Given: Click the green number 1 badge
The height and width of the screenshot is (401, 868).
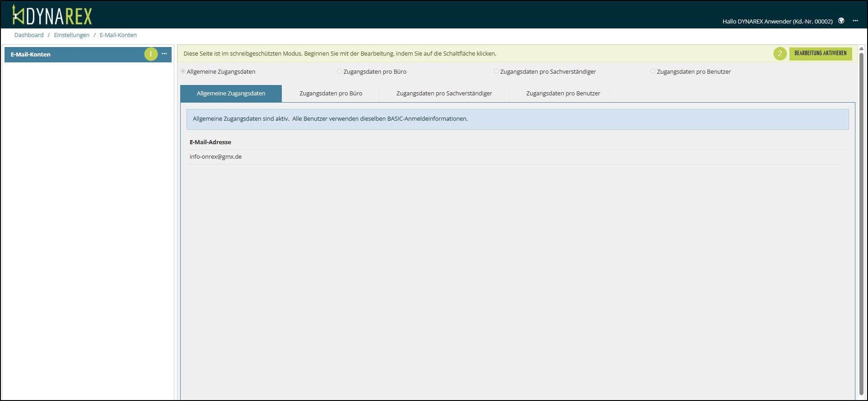Looking at the screenshot, I should click(x=151, y=54).
